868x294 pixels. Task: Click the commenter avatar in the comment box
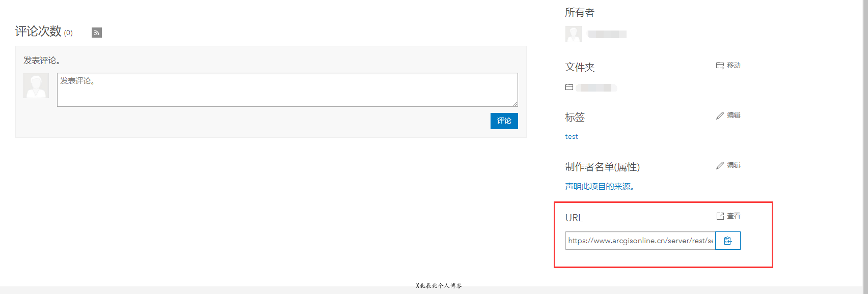(36, 85)
